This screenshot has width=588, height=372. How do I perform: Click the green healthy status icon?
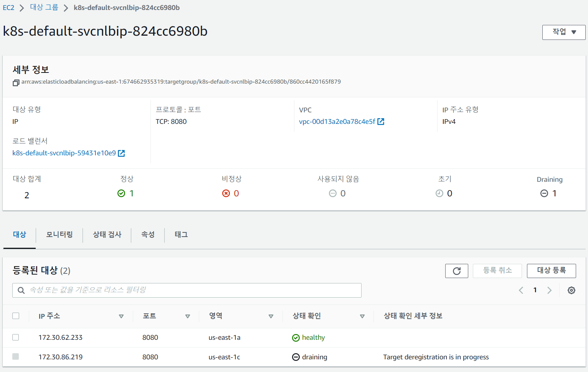click(x=296, y=338)
